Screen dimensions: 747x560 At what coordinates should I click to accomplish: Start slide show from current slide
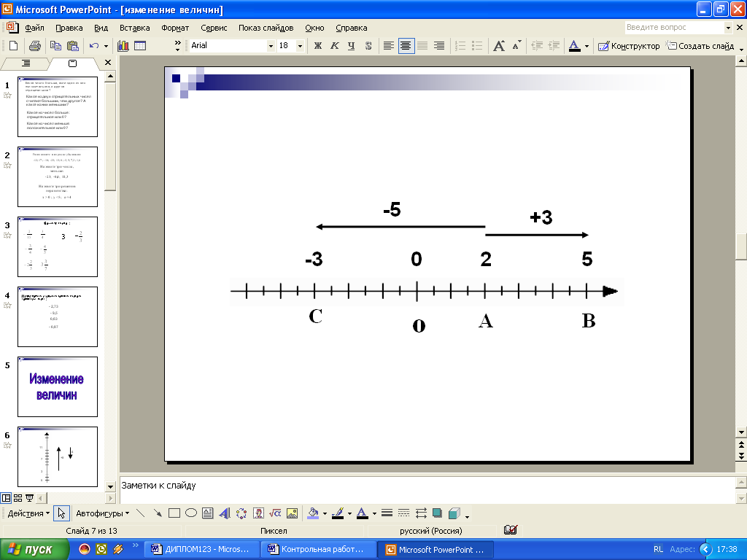pyautogui.click(x=29, y=498)
